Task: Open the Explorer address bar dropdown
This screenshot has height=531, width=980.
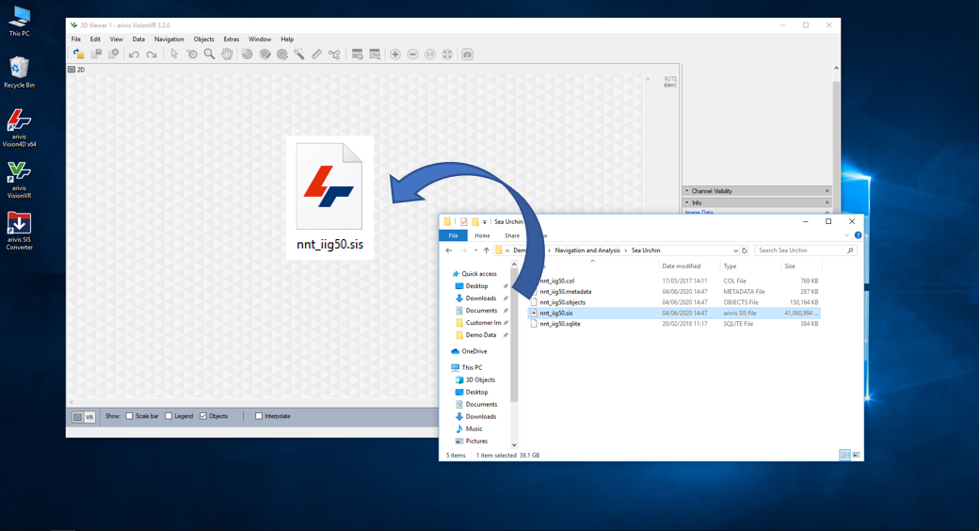Action: point(734,250)
